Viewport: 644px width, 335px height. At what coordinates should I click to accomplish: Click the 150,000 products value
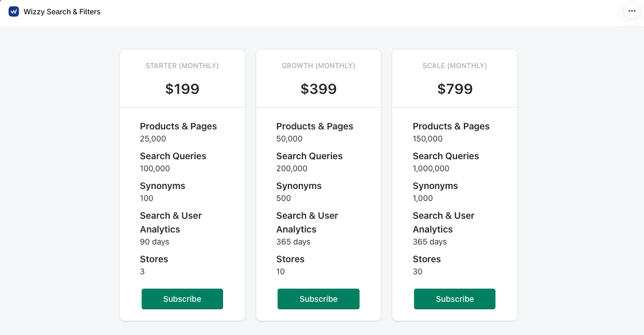click(x=428, y=139)
